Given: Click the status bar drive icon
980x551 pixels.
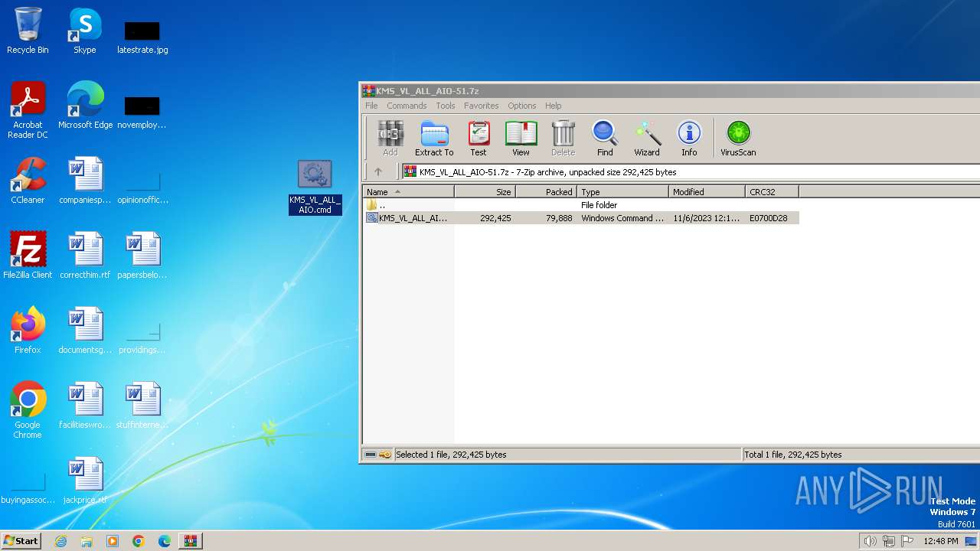Looking at the screenshot, I should 371,455.
